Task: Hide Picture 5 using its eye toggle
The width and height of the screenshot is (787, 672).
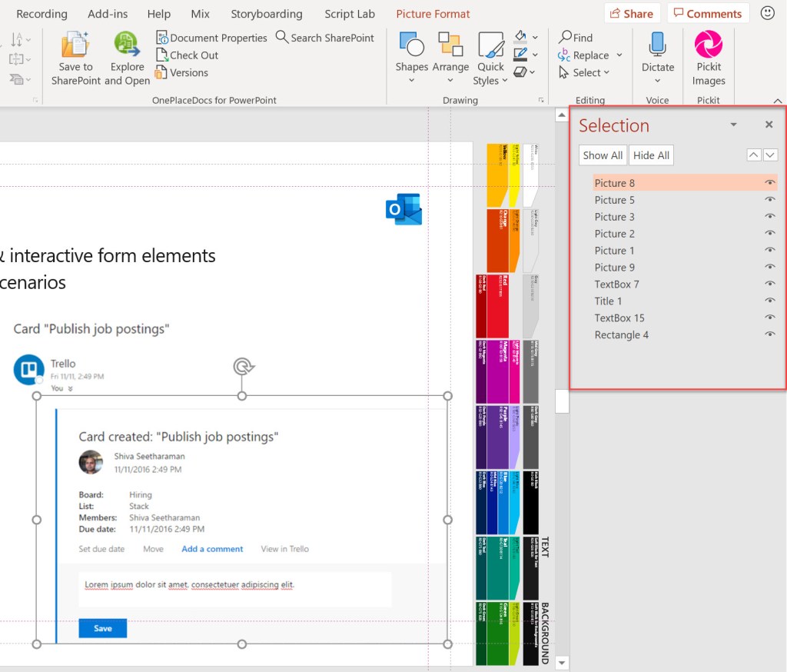Action: pyautogui.click(x=769, y=200)
